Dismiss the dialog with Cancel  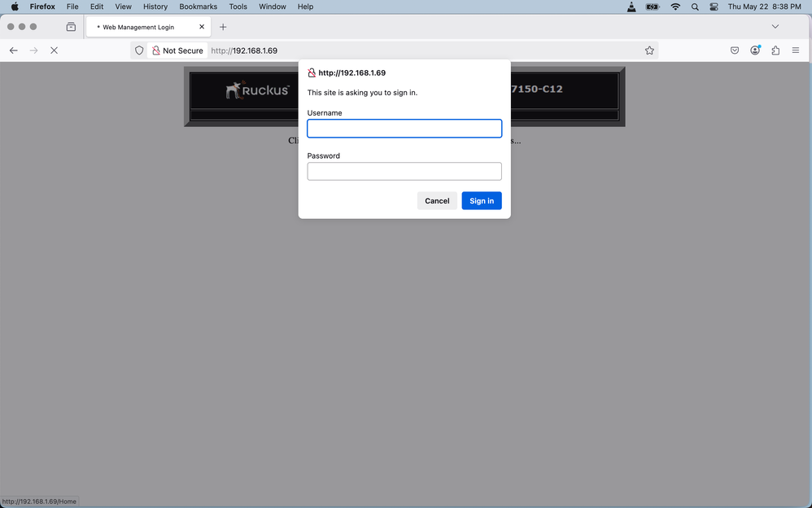point(437,200)
